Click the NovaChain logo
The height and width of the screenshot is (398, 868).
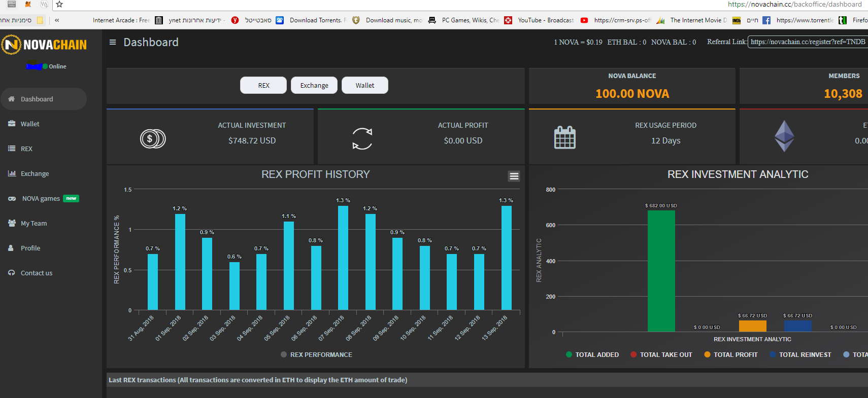coord(44,45)
